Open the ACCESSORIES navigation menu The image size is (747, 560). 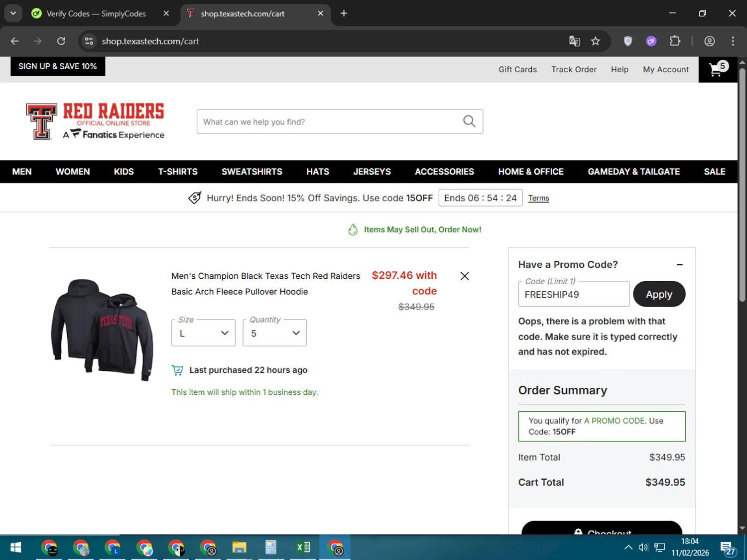point(445,172)
